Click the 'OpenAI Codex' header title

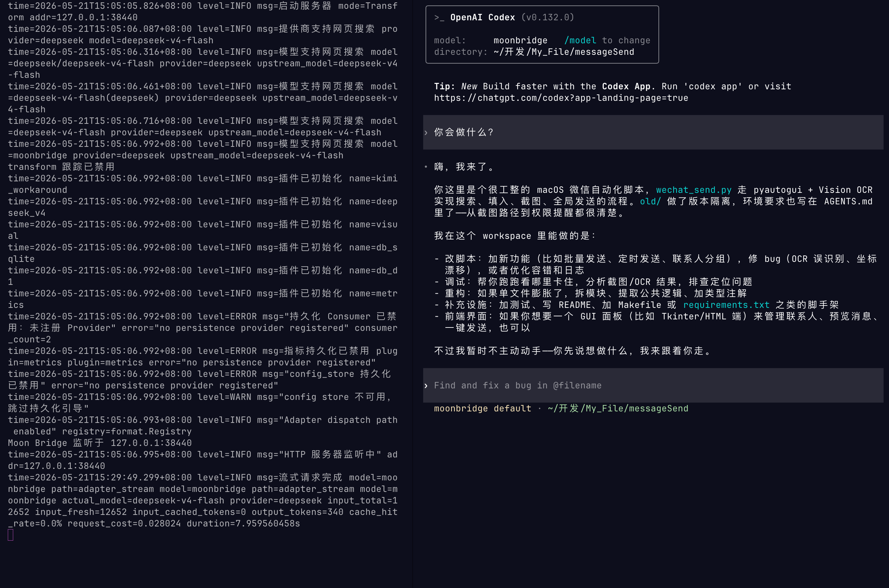coord(483,17)
